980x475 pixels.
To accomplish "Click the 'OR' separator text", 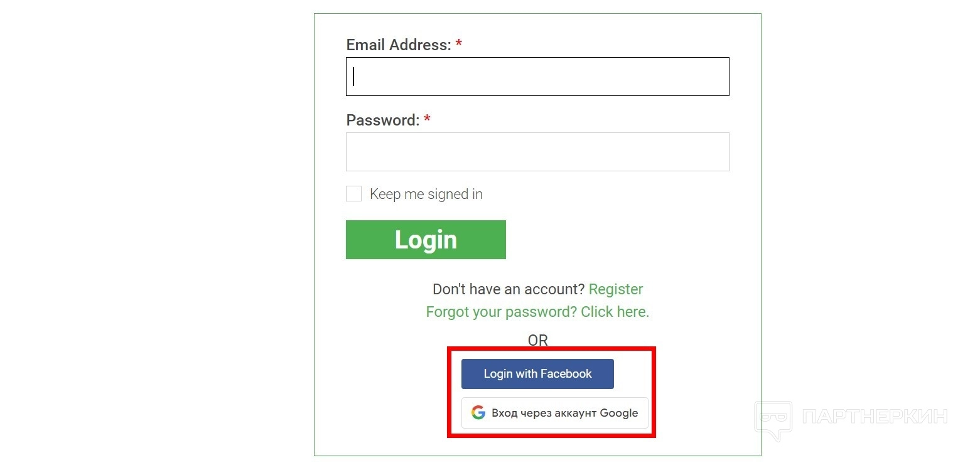I will point(537,340).
